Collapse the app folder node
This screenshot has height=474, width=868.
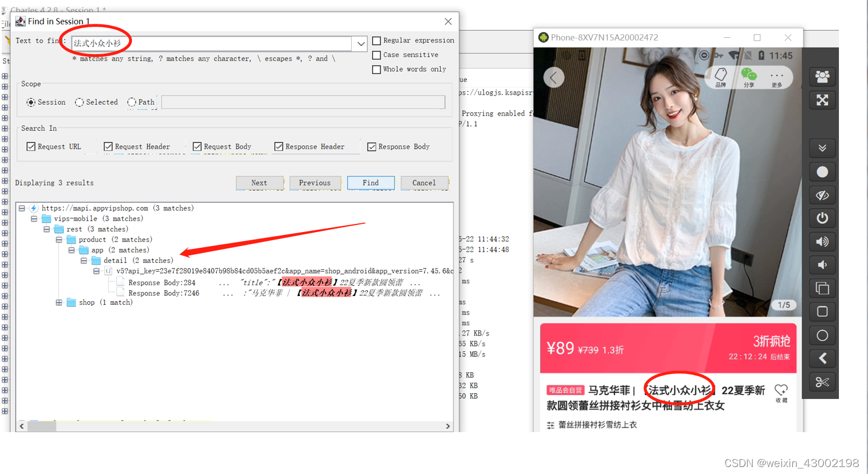coord(72,250)
